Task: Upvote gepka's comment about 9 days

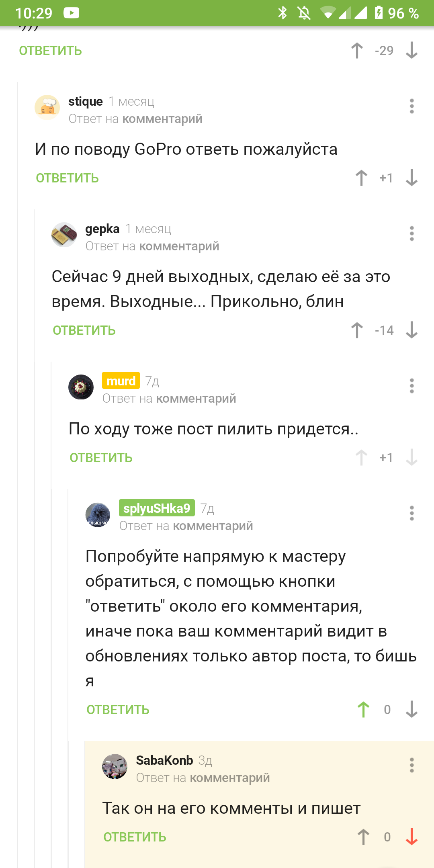Action: pos(357,330)
